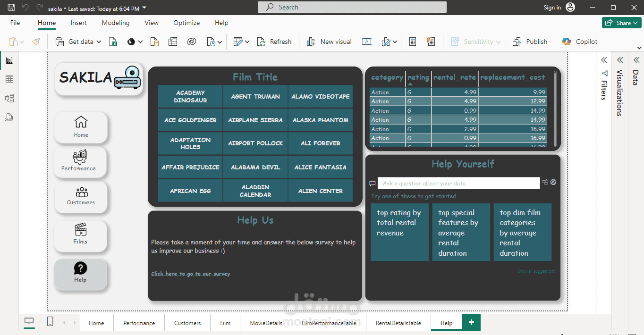Click the Share button

pos(621,23)
